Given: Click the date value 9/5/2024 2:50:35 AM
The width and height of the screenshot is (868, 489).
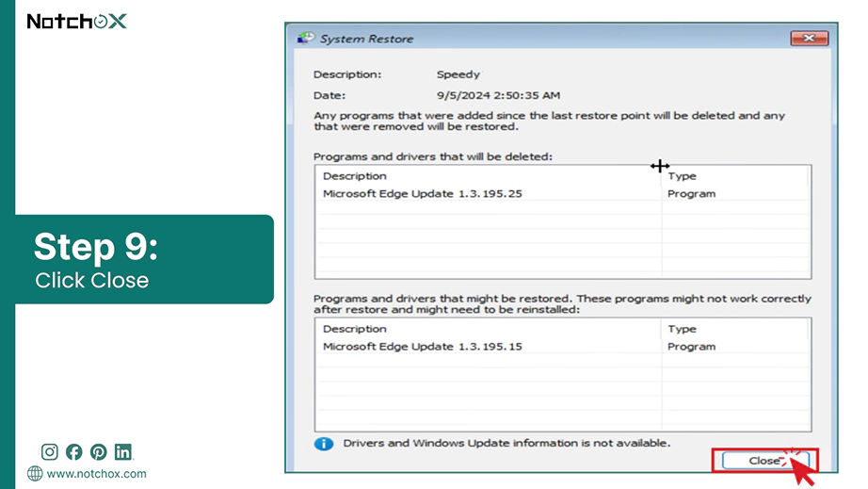Looking at the screenshot, I should tap(498, 95).
